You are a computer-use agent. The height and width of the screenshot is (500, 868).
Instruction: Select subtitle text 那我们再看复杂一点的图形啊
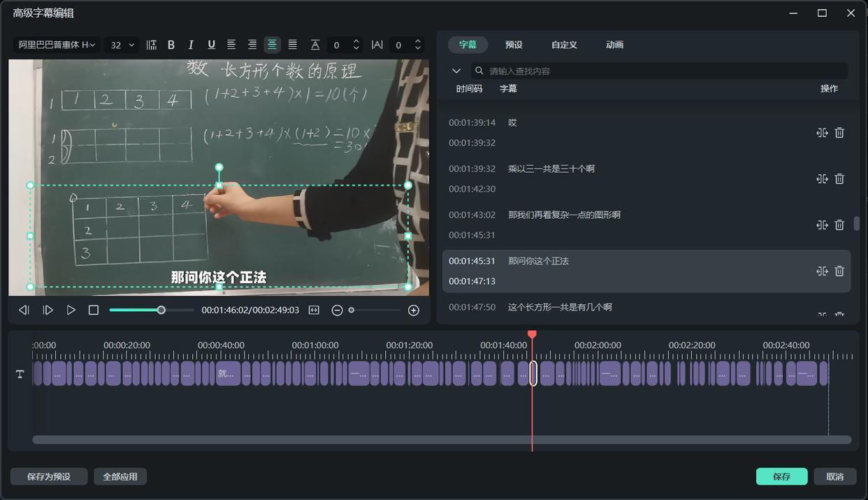pos(564,215)
